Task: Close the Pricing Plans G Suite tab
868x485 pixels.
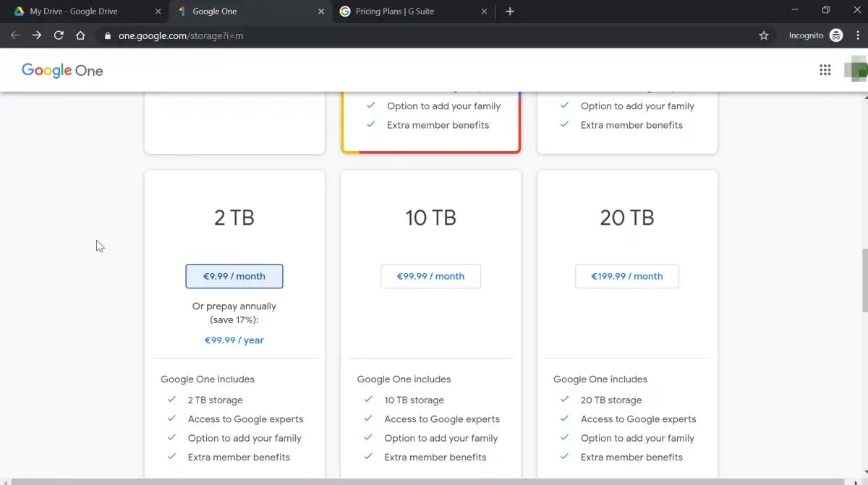Action: pyautogui.click(x=485, y=12)
